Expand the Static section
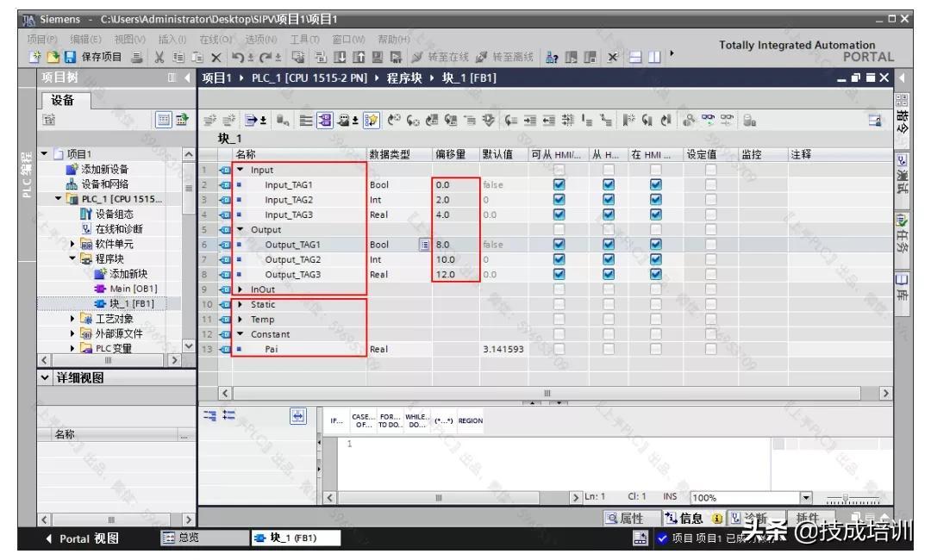Image resolution: width=931 pixels, height=560 pixels. (241, 304)
